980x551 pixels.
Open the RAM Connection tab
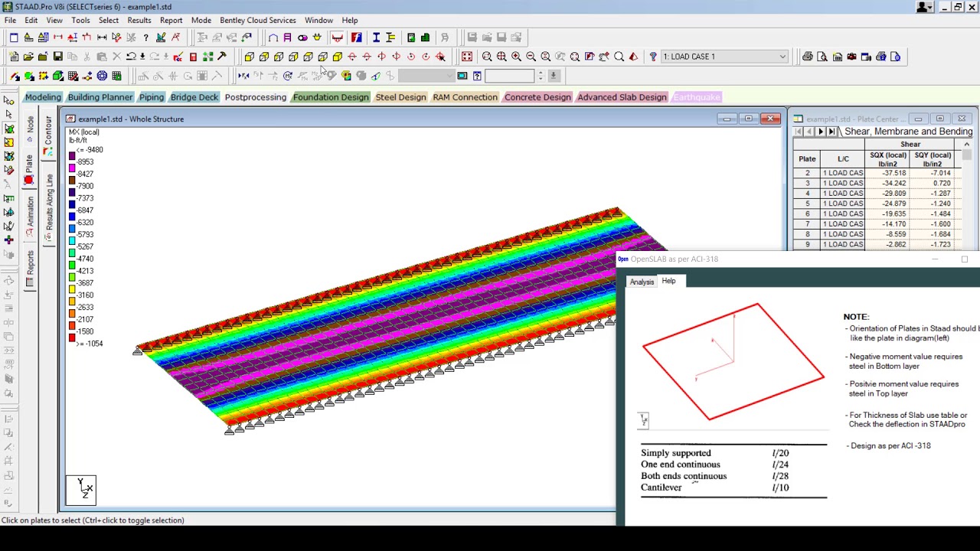(465, 97)
